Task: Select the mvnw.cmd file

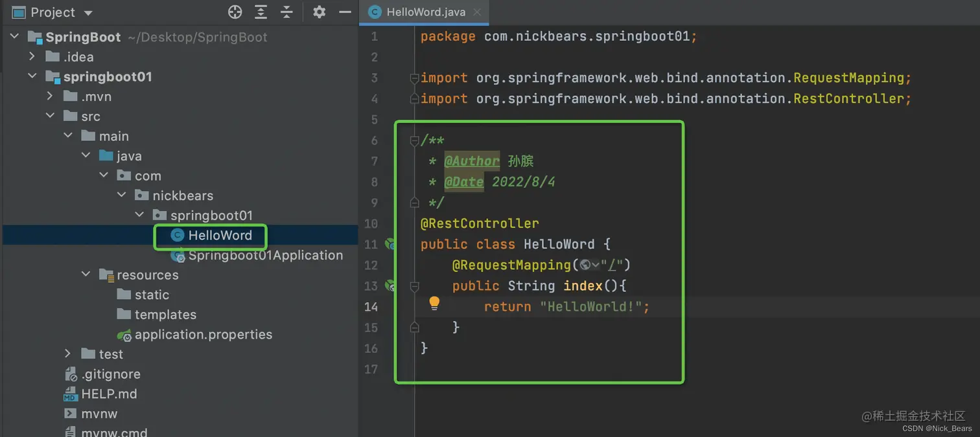Action: 114,432
